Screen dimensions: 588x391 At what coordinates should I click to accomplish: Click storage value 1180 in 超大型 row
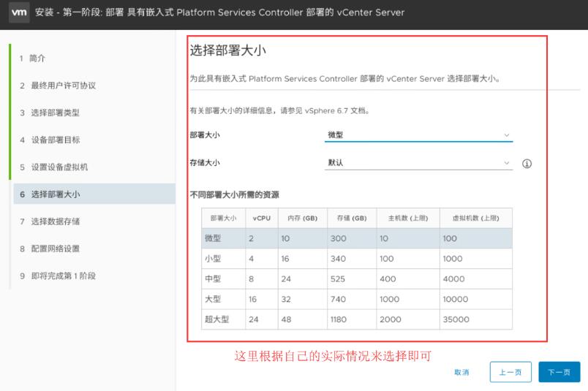point(339,319)
